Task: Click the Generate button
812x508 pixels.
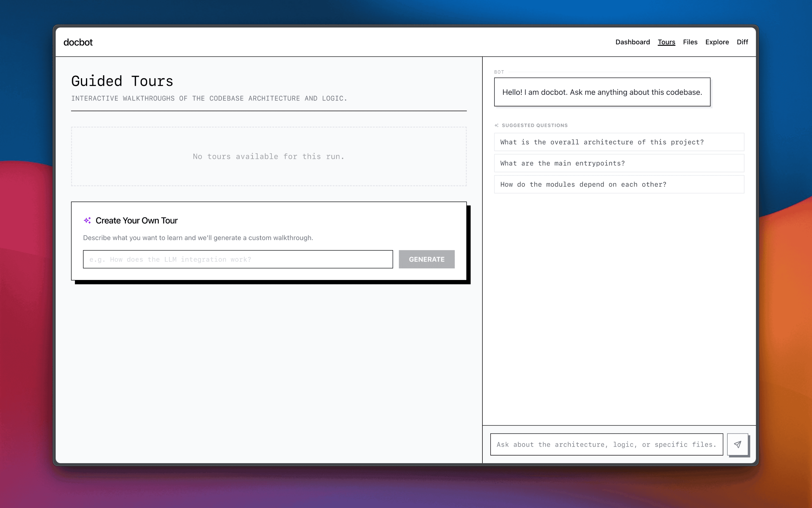Action: (x=427, y=259)
